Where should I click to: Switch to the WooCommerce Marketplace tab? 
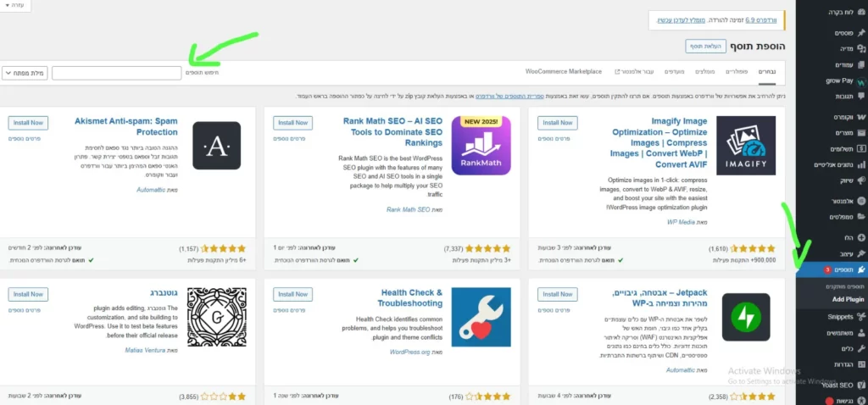pos(564,72)
